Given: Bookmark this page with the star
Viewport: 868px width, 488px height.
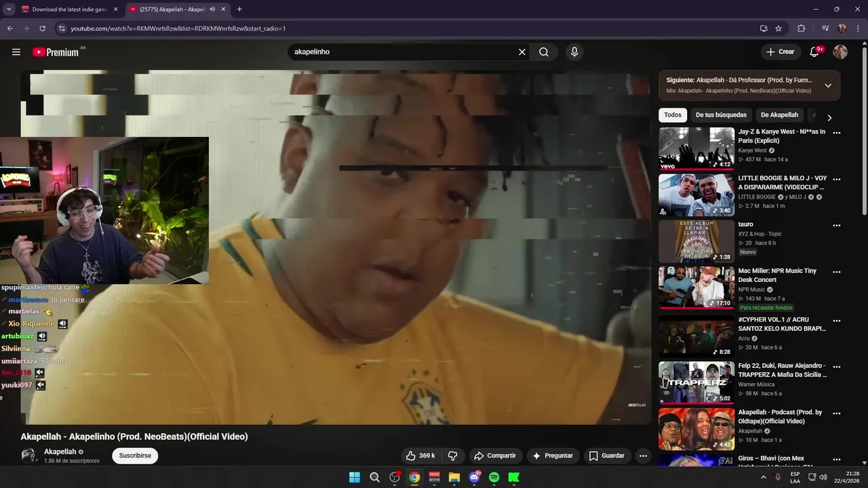Looking at the screenshot, I should (x=778, y=28).
